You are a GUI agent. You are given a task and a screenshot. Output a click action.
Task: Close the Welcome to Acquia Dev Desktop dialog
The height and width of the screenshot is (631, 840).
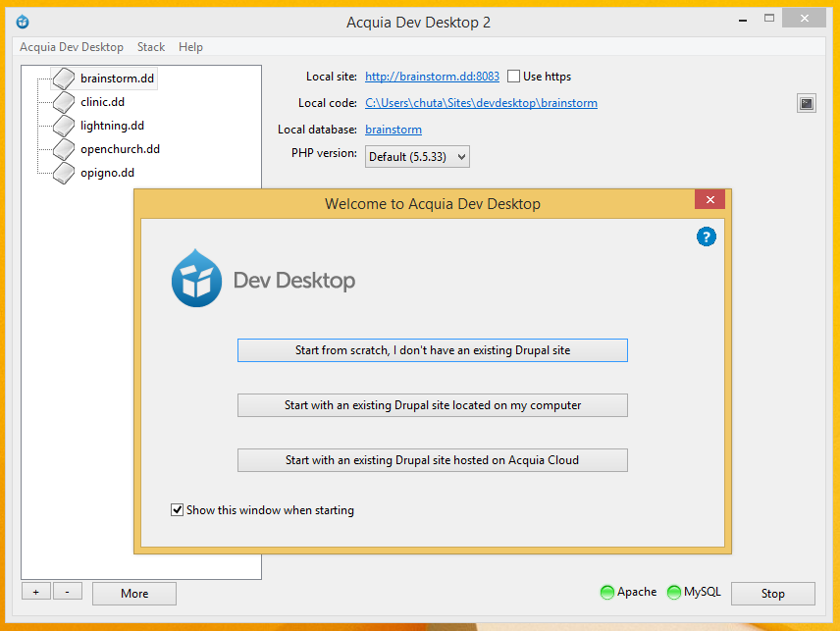coord(709,199)
